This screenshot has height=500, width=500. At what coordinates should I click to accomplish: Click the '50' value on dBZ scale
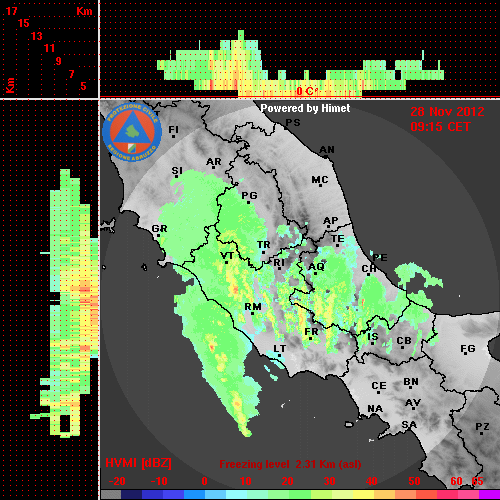pyautogui.click(x=414, y=481)
